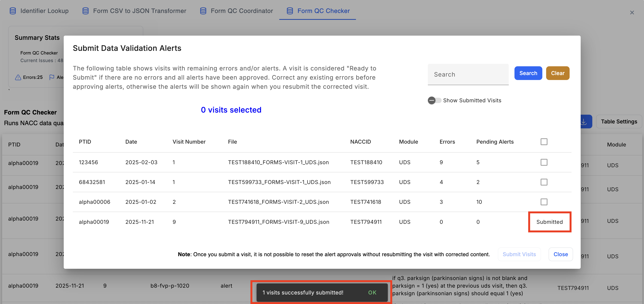Click PTID 123456 in the dialog table

[88, 162]
